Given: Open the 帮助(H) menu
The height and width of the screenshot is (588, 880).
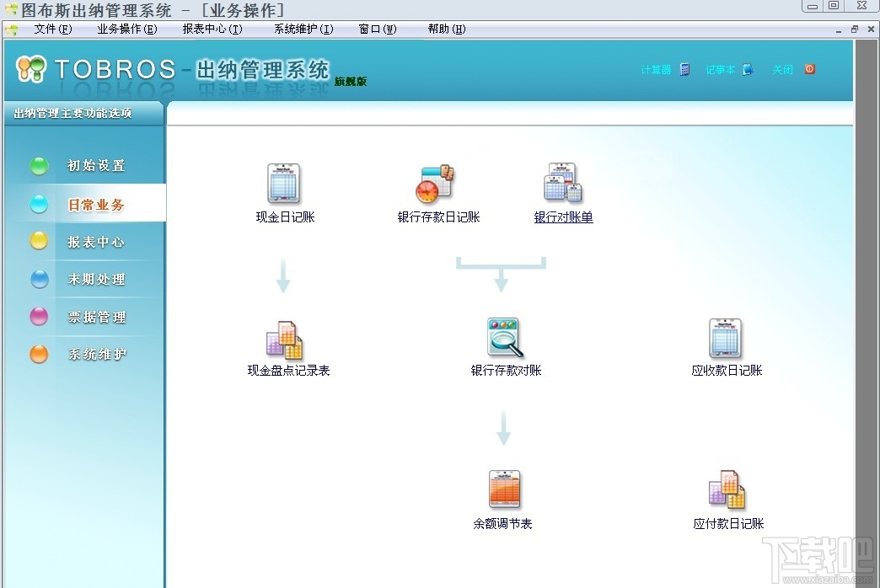Looking at the screenshot, I should [447, 29].
